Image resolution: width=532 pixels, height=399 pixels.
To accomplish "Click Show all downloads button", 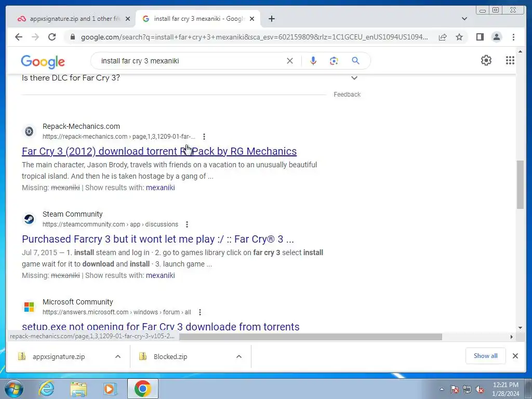I will click(486, 356).
